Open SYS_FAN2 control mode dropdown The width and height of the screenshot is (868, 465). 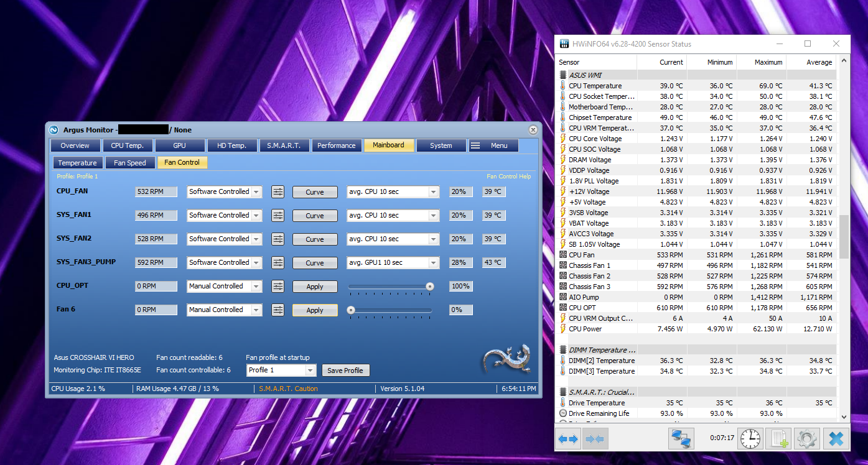click(225, 239)
